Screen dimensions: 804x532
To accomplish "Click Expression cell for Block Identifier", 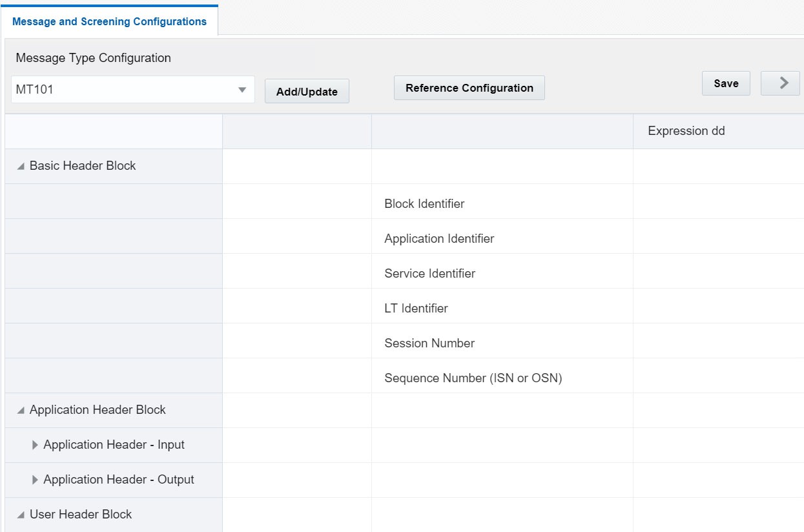I will [717, 204].
